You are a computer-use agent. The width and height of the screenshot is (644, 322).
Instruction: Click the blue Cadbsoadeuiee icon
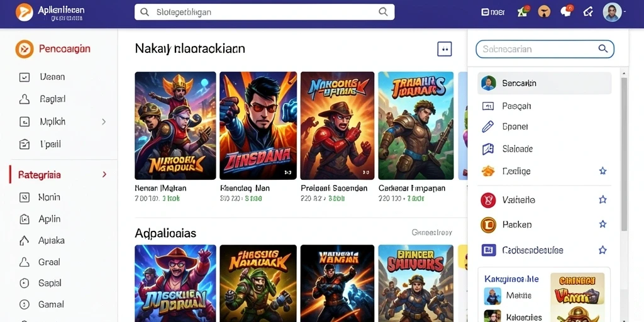(x=488, y=250)
